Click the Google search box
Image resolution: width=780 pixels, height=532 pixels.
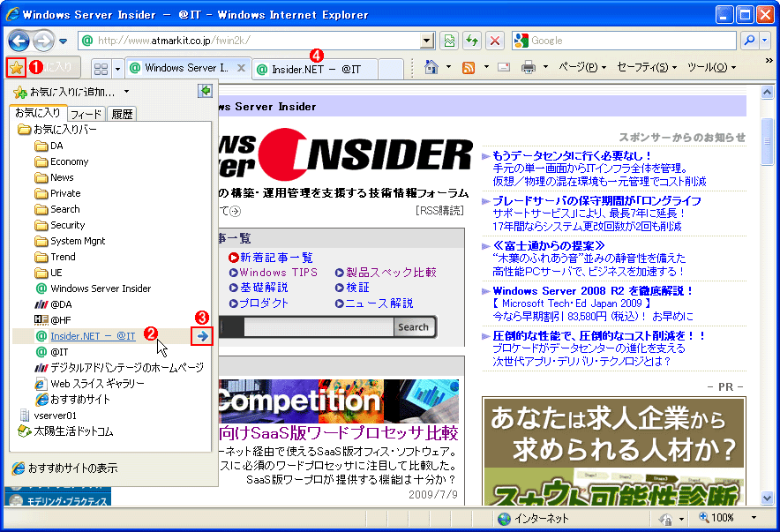(x=625, y=41)
